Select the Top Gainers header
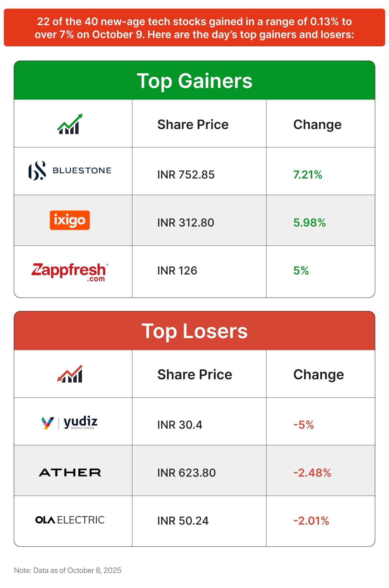Image resolution: width=389 pixels, height=588 pixels. 194,81
